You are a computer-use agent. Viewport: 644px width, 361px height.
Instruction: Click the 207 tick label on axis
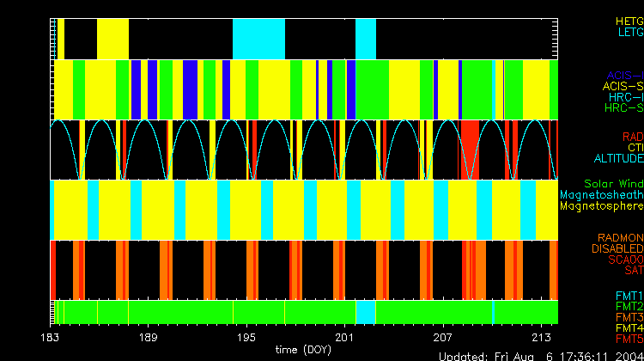[x=443, y=336]
